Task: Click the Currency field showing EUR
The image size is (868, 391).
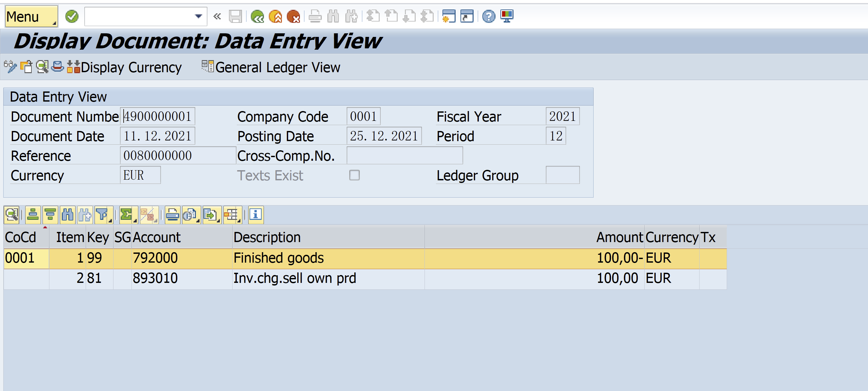Action: coord(140,175)
